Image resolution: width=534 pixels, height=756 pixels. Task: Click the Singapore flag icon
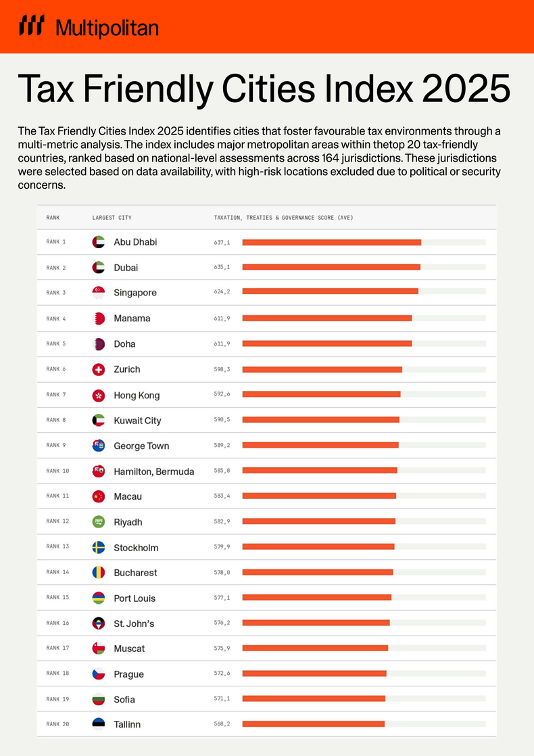coord(99,293)
